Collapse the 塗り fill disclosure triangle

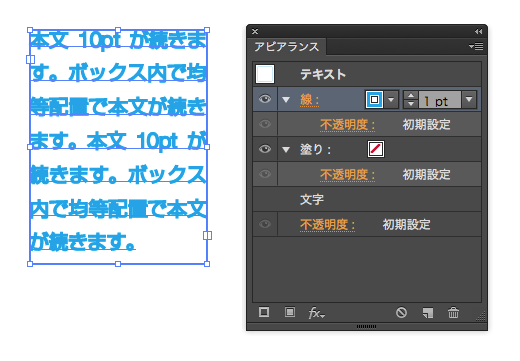click(x=286, y=150)
